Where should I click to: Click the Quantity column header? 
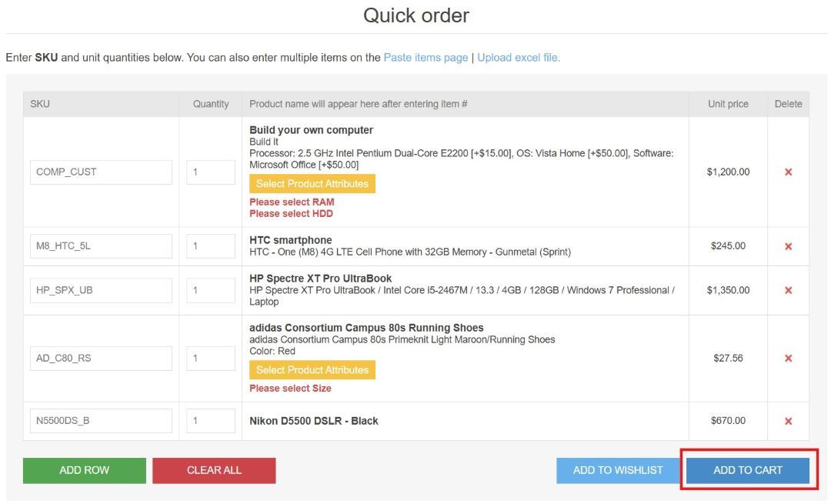click(211, 104)
